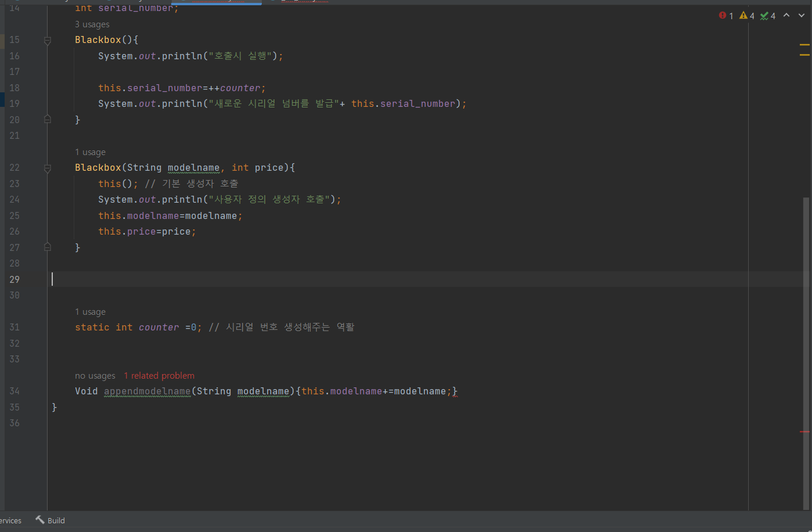Go to next highlighted error arrow
Screen dimensions: 812x532
click(x=802, y=16)
